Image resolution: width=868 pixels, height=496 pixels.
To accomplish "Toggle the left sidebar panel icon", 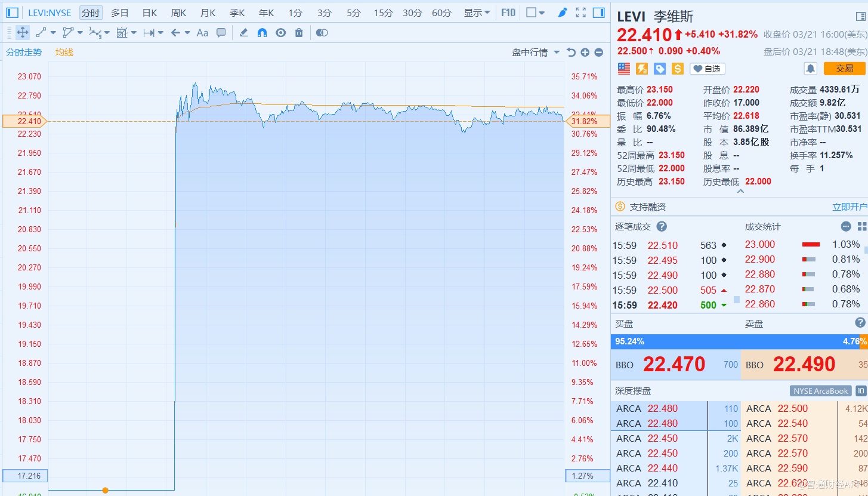I will point(12,13).
